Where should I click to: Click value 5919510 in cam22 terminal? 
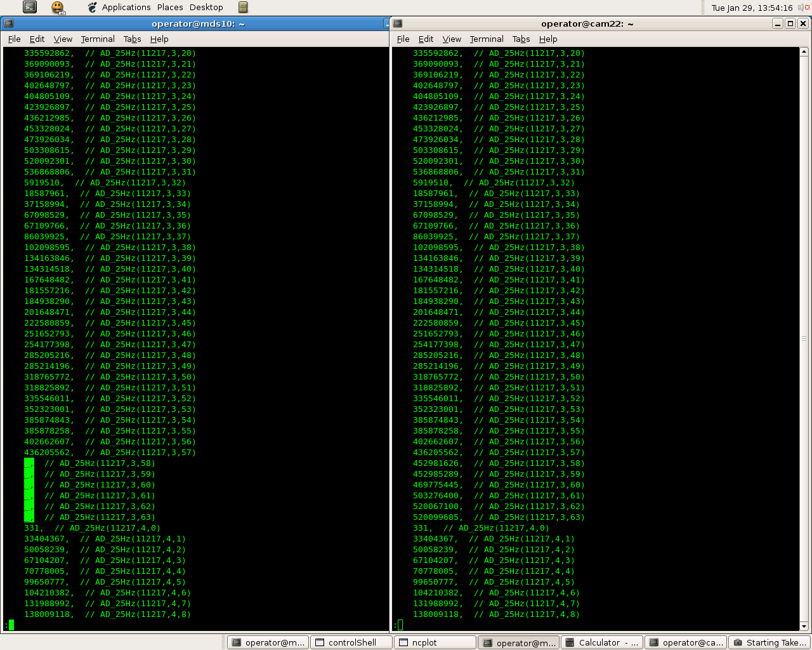(x=430, y=183)
